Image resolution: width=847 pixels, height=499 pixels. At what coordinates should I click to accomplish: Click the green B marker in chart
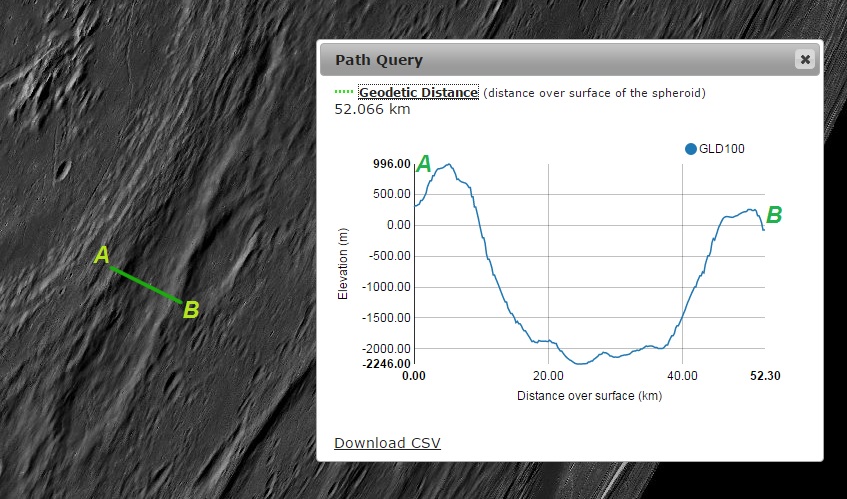(x=774, y=214)
